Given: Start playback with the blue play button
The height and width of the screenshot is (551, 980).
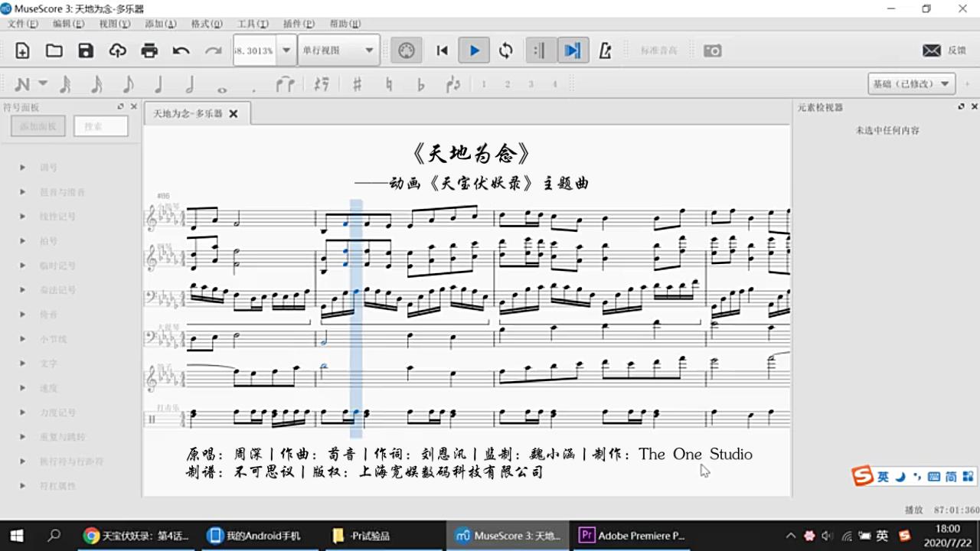Looking at the screenshot, I should pyautogui.click(x=474, y=51).
